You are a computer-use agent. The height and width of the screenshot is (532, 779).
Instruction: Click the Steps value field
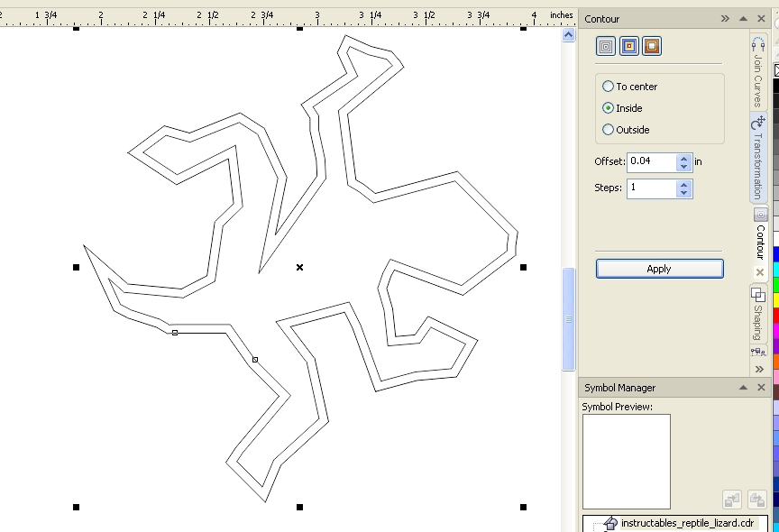click(x=651, y=188)
